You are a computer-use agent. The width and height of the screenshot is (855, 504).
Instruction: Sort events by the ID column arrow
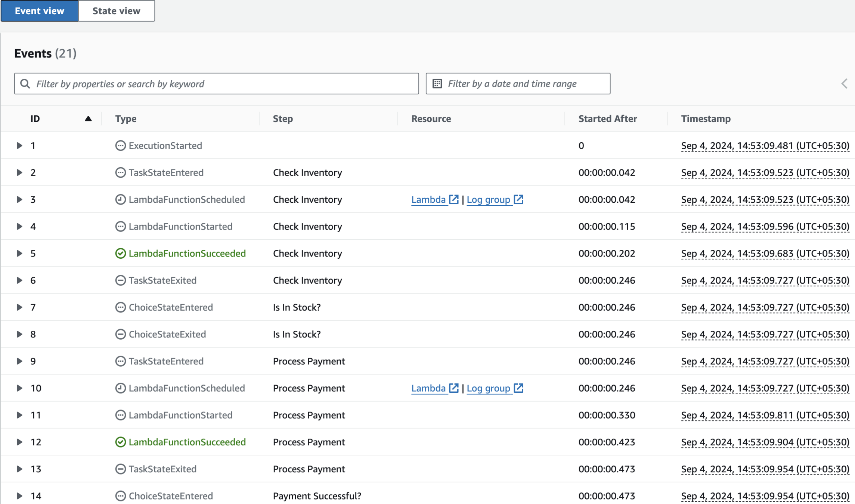tap(88, 119)
